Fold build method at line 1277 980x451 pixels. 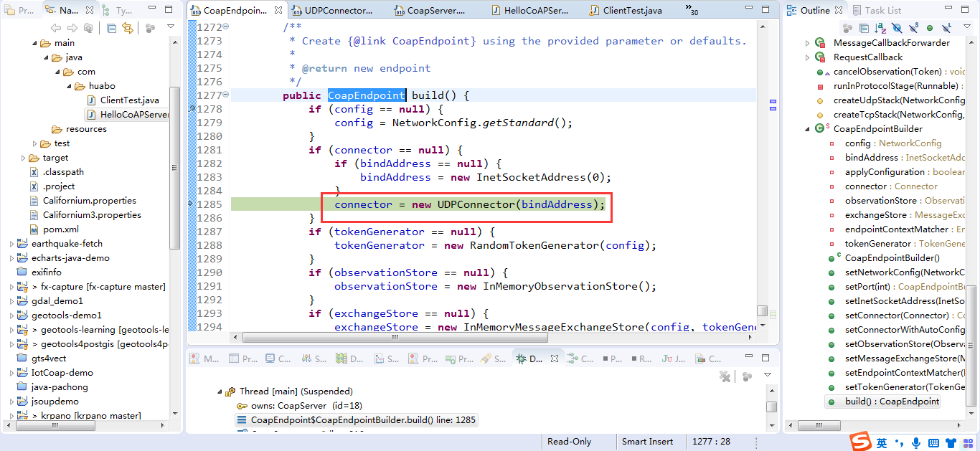coord(226,95)
